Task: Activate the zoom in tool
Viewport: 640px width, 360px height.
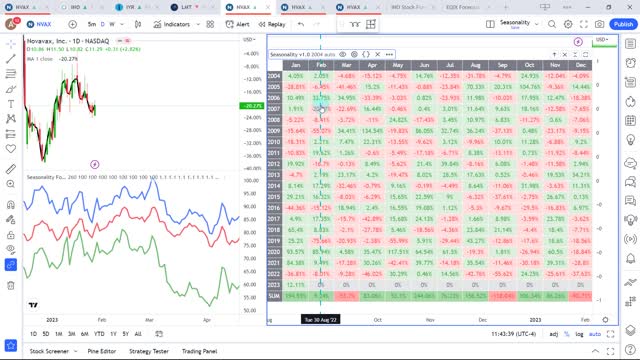Action: coord(11,184)
